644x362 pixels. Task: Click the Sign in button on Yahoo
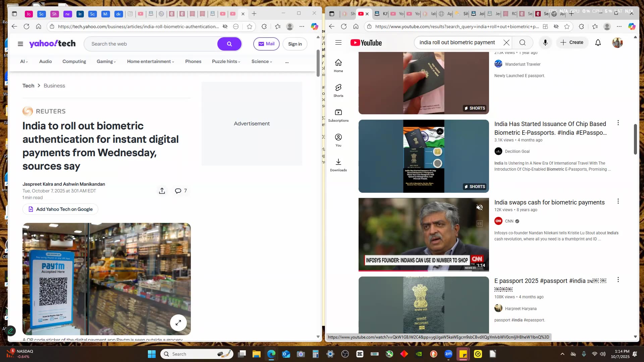(x=295, y=44)
